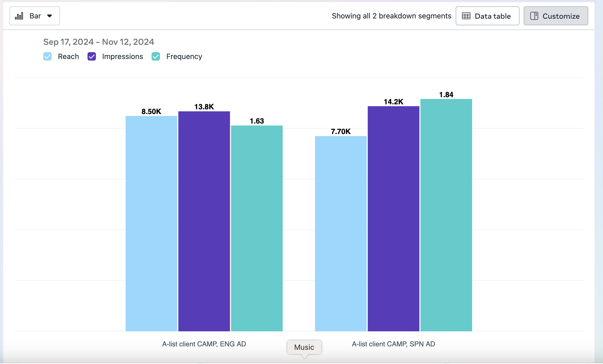Click the Data table grid icon
The image size is (603, 364).
pos(466,16)
